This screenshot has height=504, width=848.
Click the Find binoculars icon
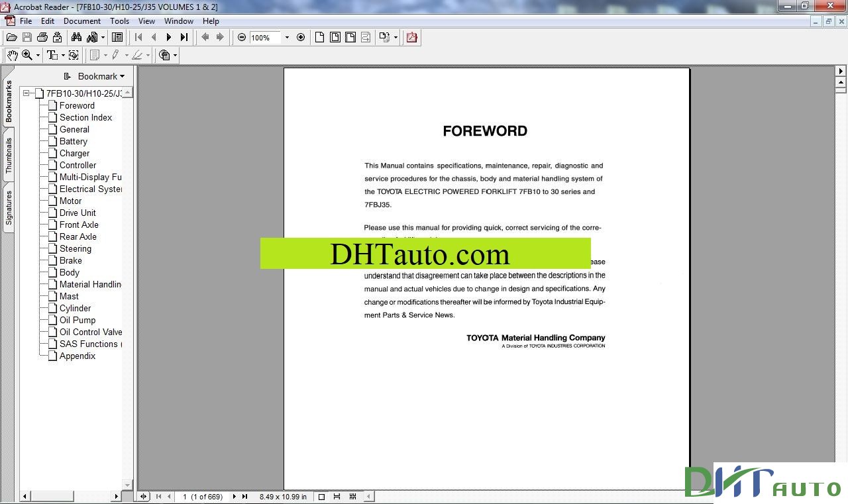pyautogui.click(x=76, y=37)
